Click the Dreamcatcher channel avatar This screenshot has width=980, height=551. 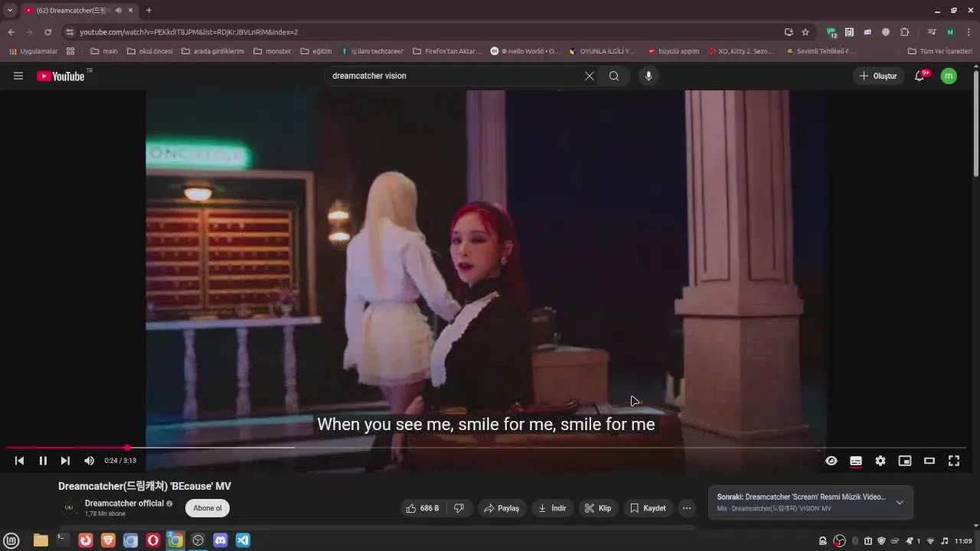coord(69,507)
